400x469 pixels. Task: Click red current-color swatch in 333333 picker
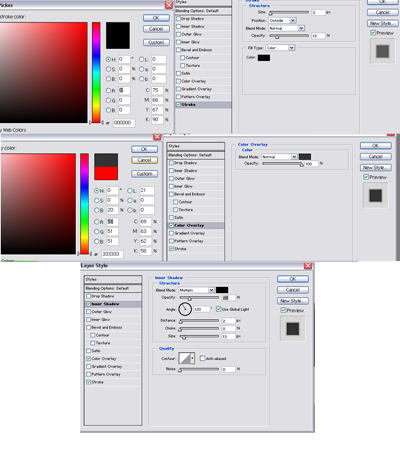pos(106,173)
